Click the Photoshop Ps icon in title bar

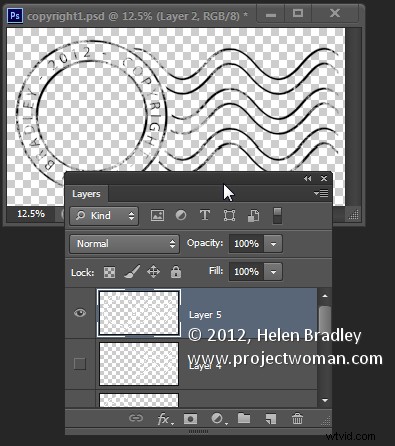tap(15, 16)
